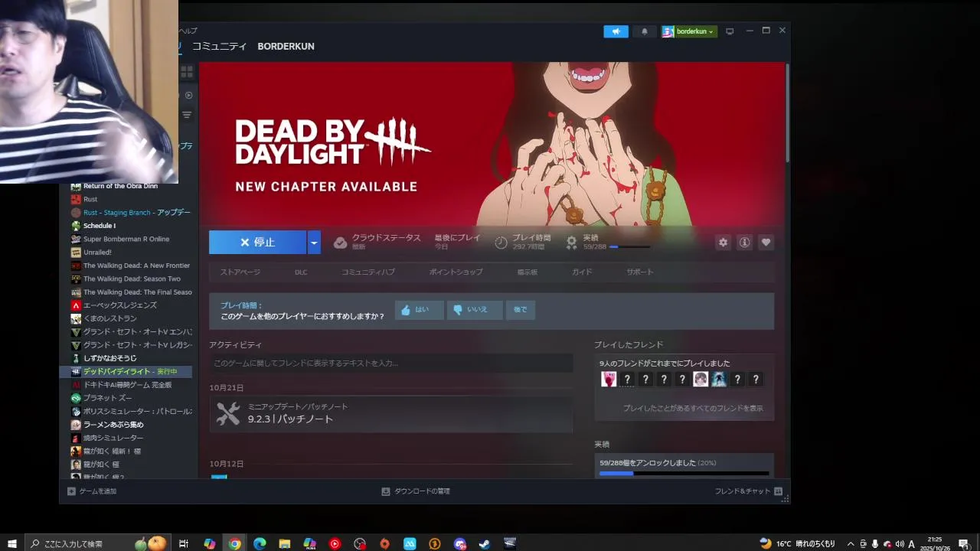Open File Explorer from the taskbar
This screenshot has height=551, width=980.
click(285, 543)
